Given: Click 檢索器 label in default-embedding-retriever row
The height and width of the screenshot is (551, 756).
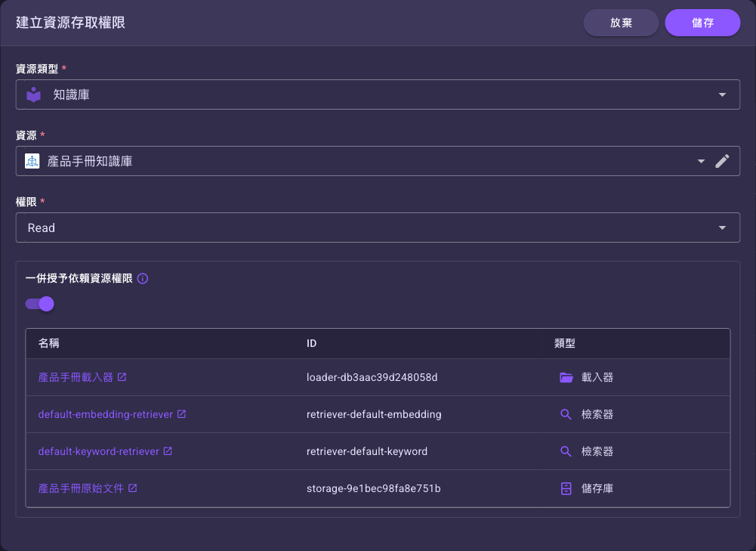Looking at the screenshot, I should click(x=597, y=414).
